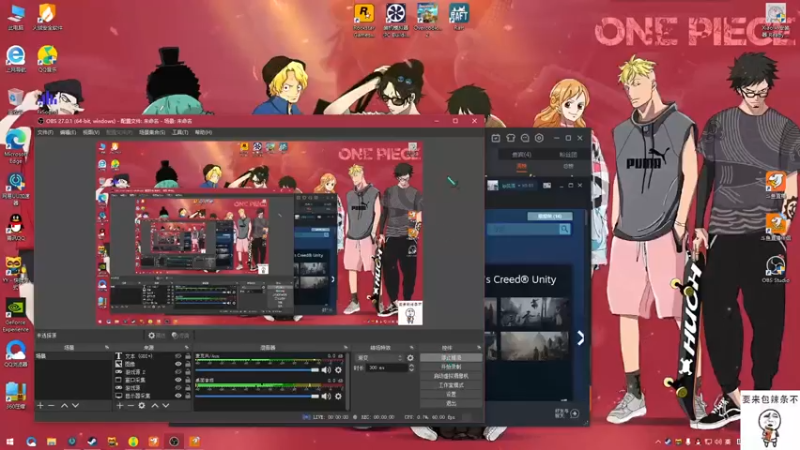Open the 场景集合(S) menu
800x450 pixels.
point(152,133)
